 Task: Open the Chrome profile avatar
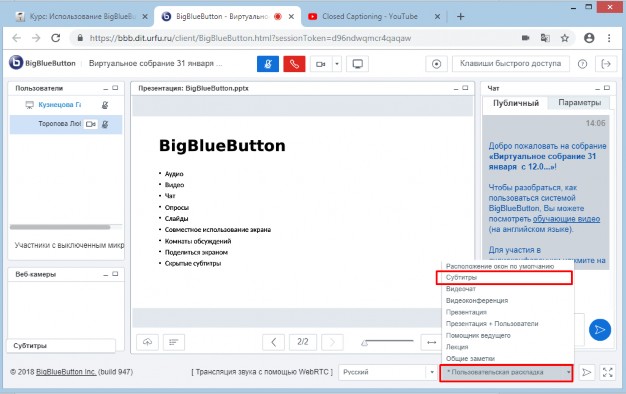(x=589, y=38)
